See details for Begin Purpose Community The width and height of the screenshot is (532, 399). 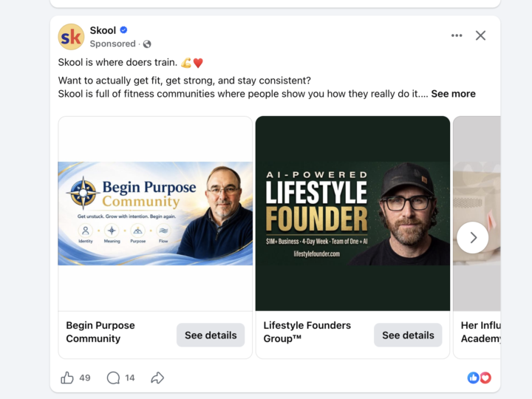click(x=211, y=335)
